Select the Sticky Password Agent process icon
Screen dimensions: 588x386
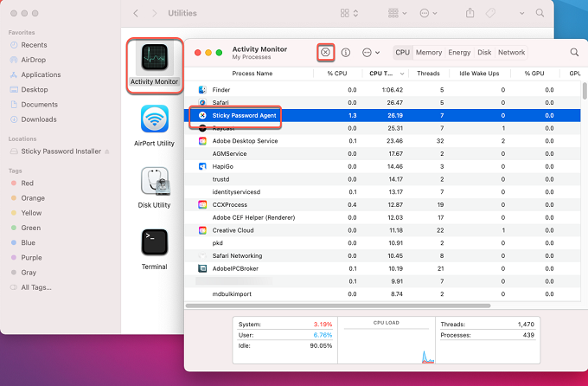tap(202, 115)
